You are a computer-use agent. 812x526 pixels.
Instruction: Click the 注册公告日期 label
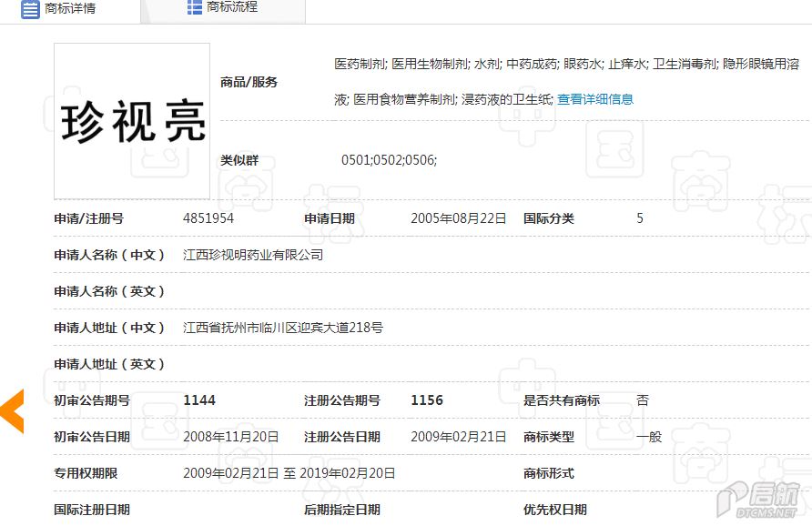tap(341, 437)
